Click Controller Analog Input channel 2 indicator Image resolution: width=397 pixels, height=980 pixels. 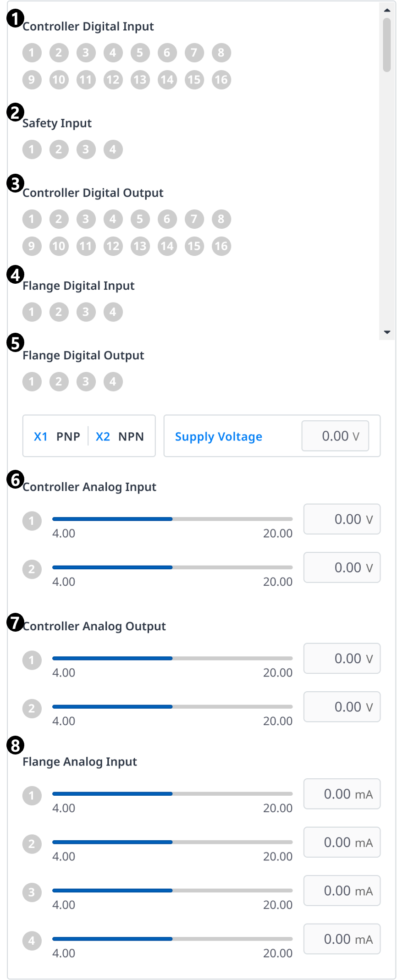click(32, 569)
